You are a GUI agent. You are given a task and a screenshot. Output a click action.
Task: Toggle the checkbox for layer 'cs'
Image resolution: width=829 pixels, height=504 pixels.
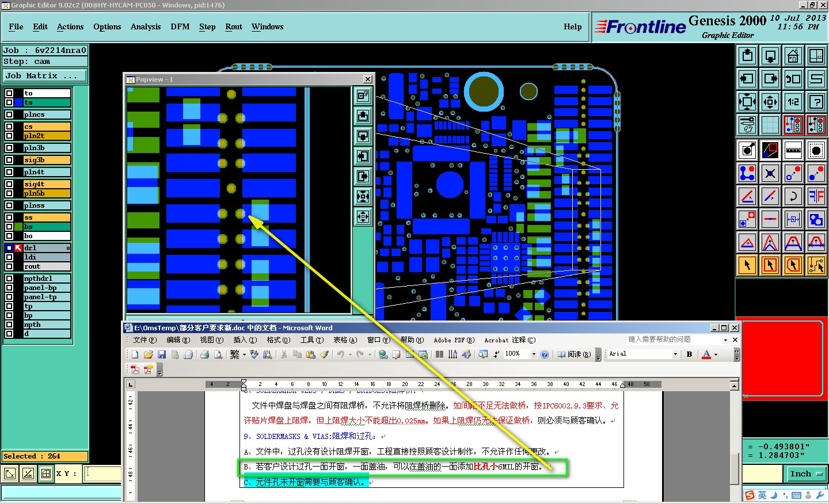click(x=9, y=127)
